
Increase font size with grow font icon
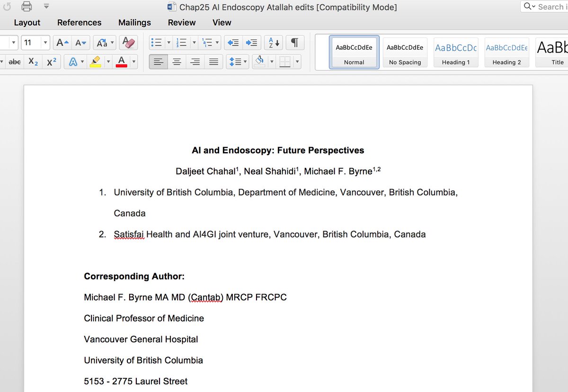pyautogui.click(x=62, y=43)
